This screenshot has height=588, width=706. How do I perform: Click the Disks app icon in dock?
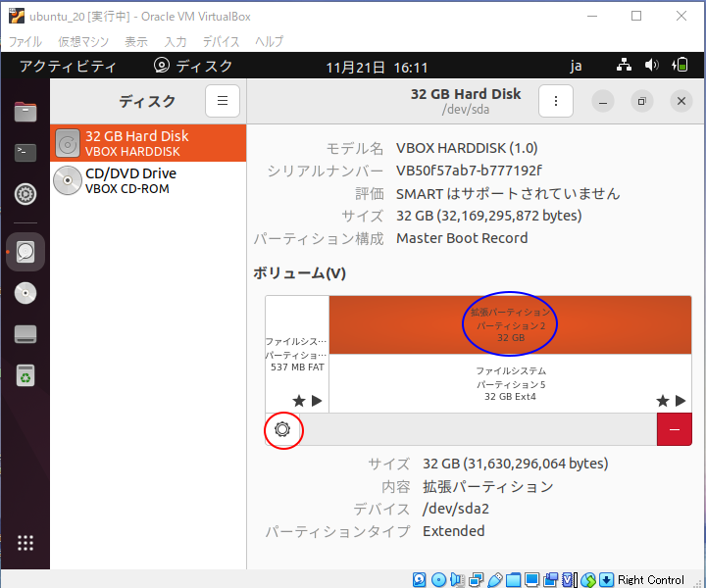pos(25,252)
